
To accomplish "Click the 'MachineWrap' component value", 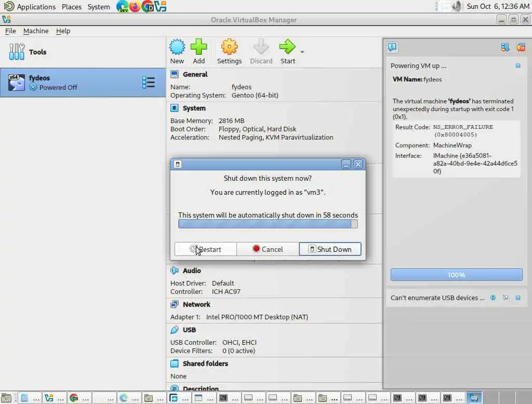I will click(453, 145).
